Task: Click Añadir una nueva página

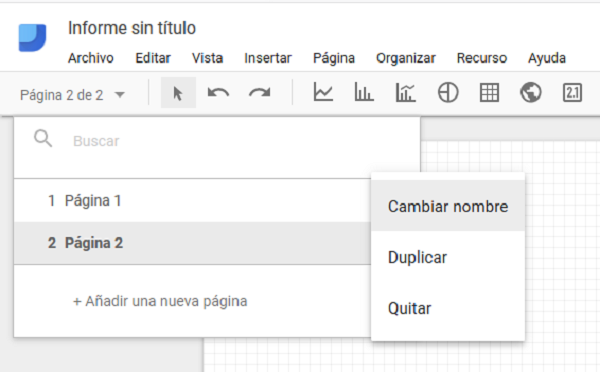Action: 160,302
